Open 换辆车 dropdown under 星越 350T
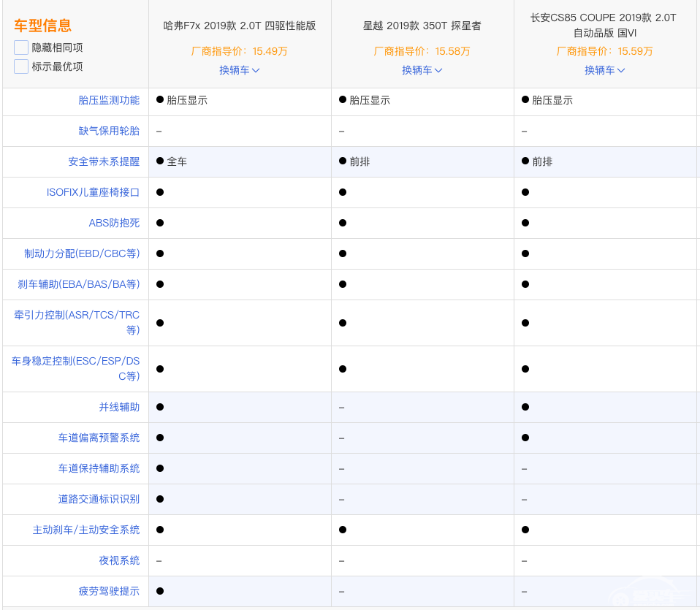 coord(422,70)
